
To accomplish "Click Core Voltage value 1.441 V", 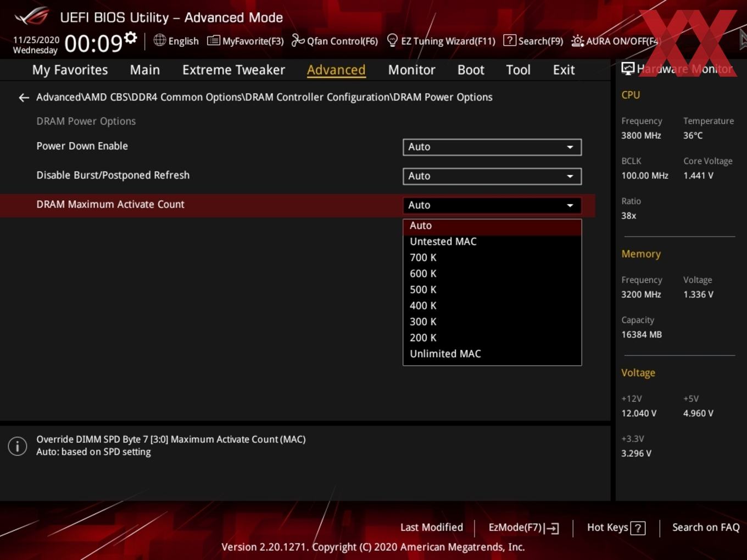I will (698, 176).
